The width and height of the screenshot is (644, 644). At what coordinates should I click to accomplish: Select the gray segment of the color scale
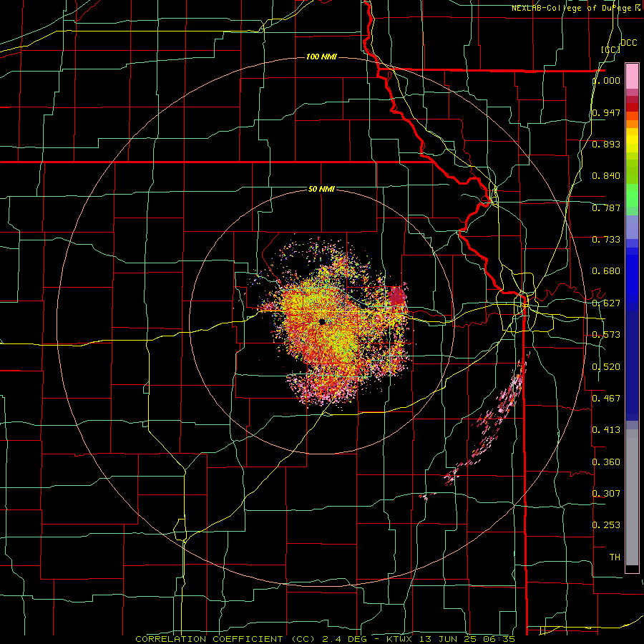632,497
